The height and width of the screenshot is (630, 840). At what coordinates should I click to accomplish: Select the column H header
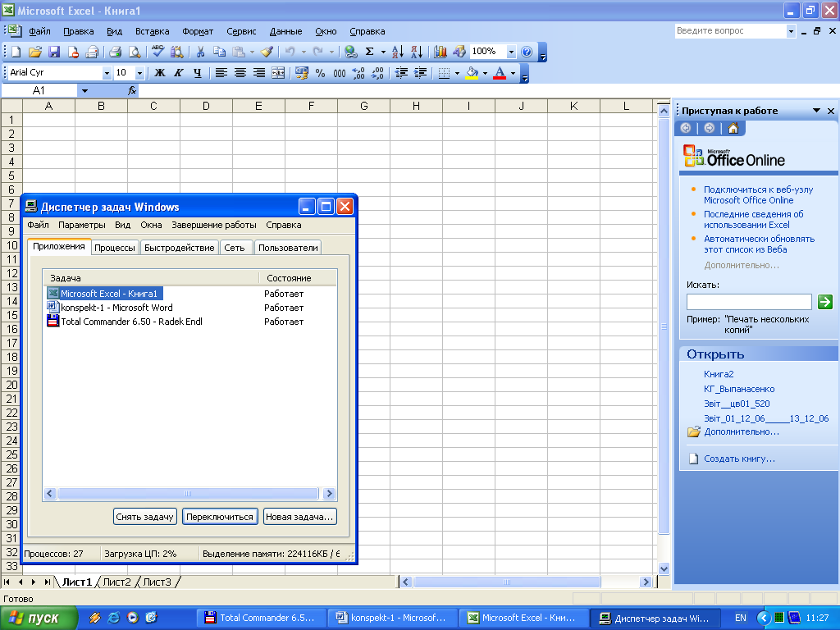416,106
